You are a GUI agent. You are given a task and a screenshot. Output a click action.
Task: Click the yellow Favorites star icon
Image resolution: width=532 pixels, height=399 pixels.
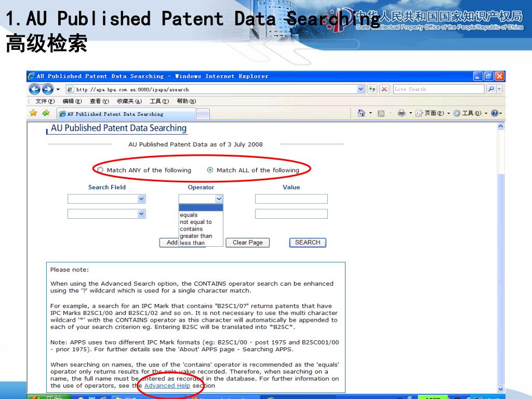click(x=33, y=113)
